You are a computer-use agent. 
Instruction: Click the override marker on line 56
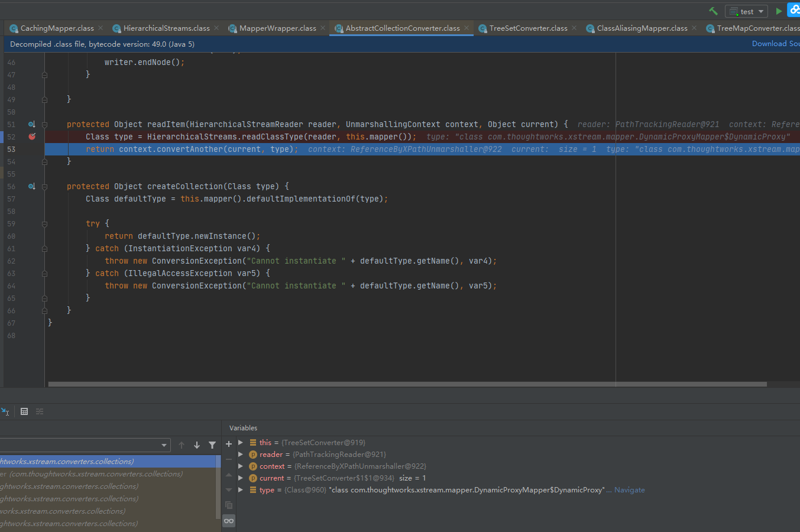point(32,186)
